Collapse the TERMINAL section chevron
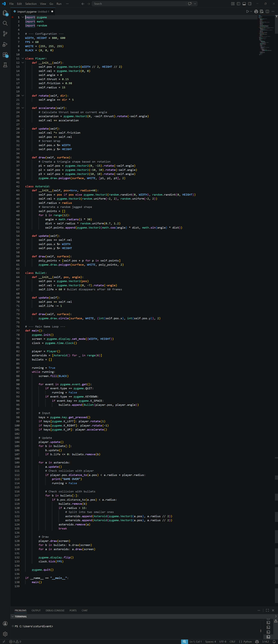278x644 pixels. (x=13, y=616)
